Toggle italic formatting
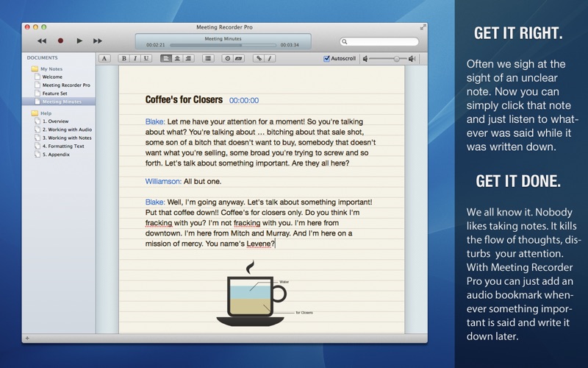Image resolution: width=588 pixels, height=368 pixels. [135, 58]
